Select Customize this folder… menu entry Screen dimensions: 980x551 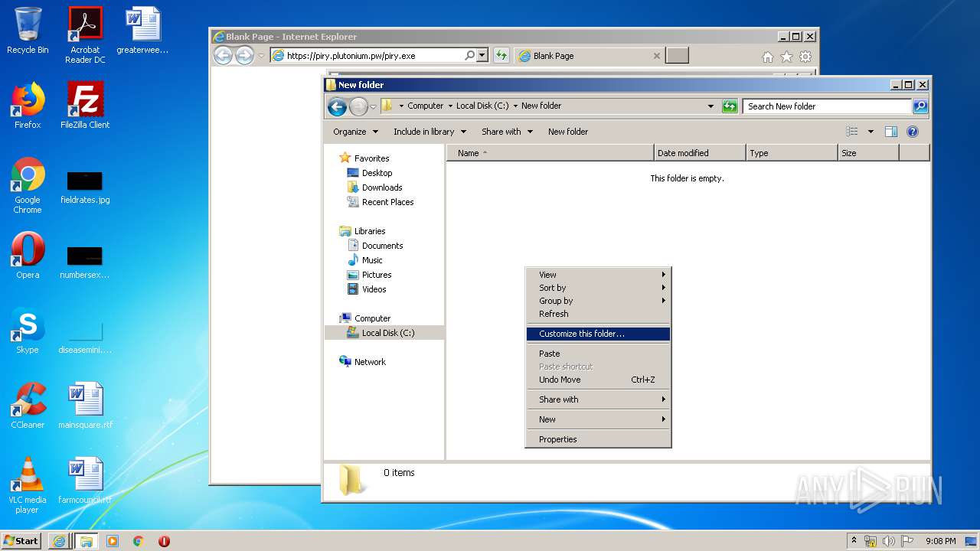coord(598,334)
